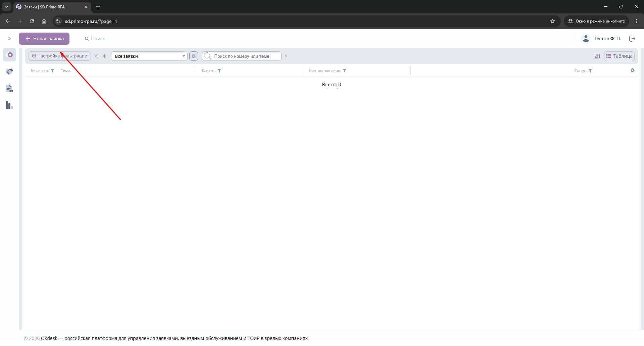Click the logout icon next to Тестов Ф. П.
This screenshot has height=346, width=644.
[x=632, y=39]
